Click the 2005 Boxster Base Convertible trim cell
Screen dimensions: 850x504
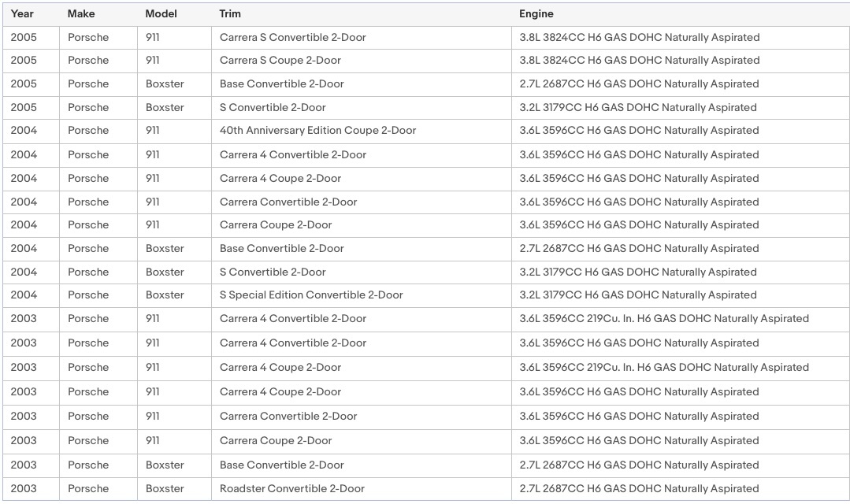coord(282,83)
